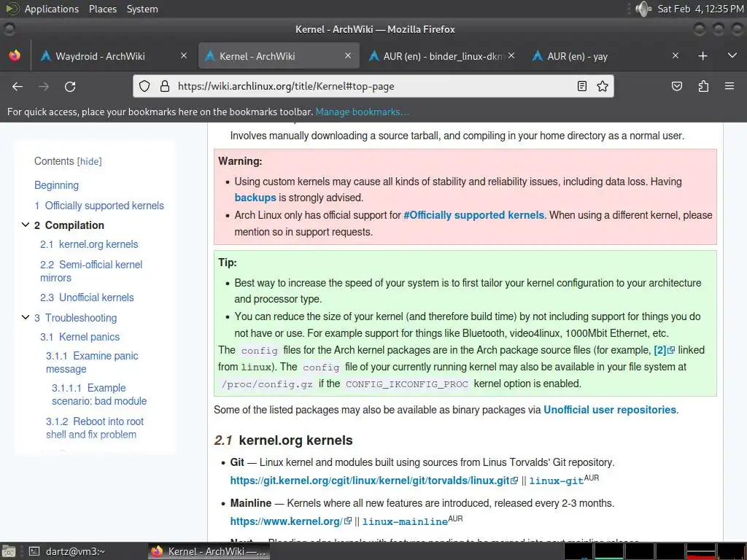Open Firefox View icon
The width and height of the screenshot is (747, 560).
pyautogui.click(x=15, y=55)
